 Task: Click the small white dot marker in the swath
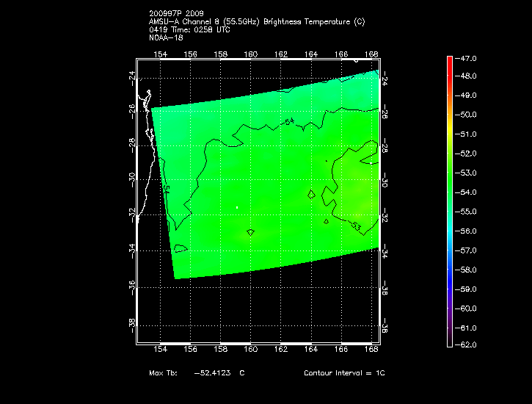[x=237, y=207]
